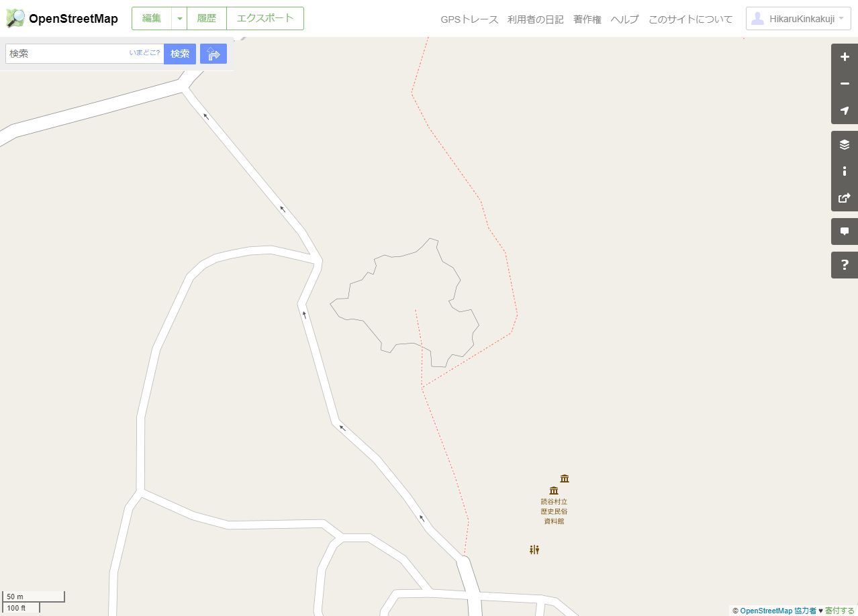
Task: Open the GPSトレース menu item
Action: click(x=469, y=19)
